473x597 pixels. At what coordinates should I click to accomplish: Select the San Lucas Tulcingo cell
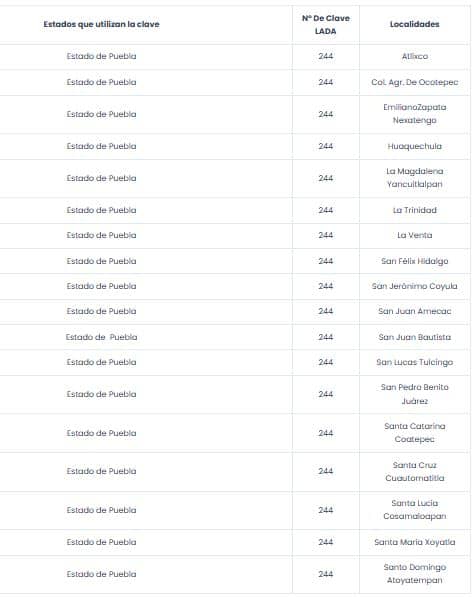(415, 362)
